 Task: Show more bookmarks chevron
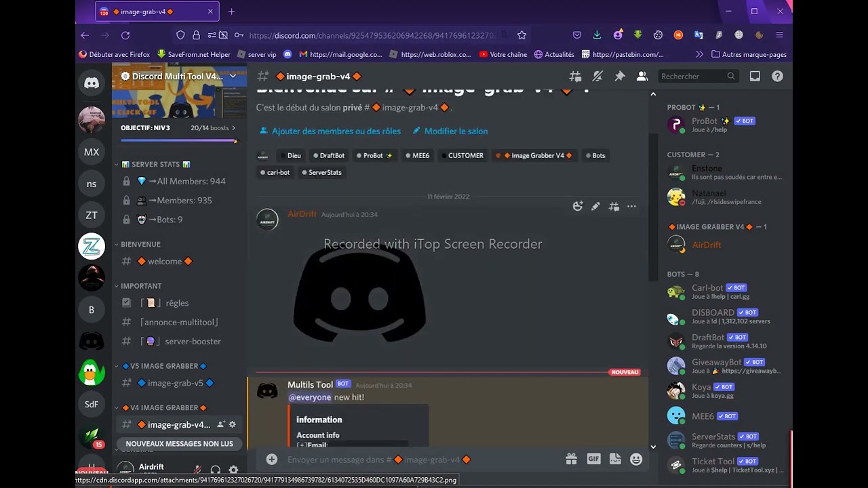click(699, 54)
